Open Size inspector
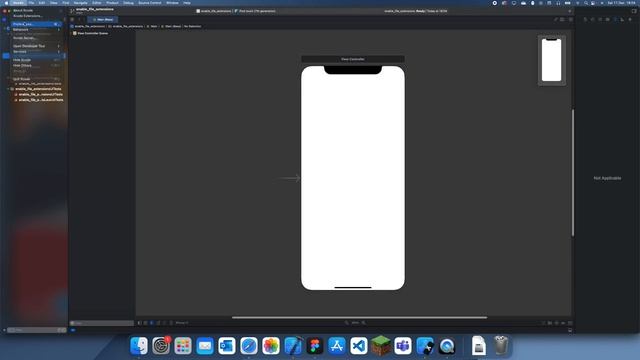 tap(622, 19)
